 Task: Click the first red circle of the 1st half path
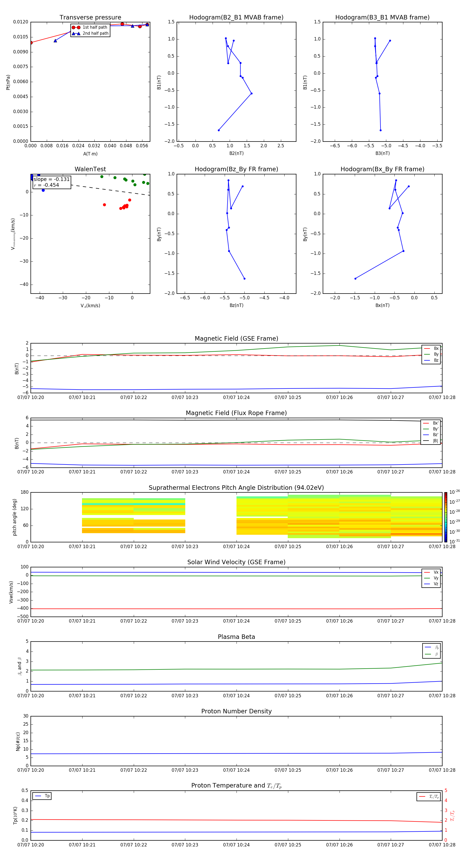31,43
